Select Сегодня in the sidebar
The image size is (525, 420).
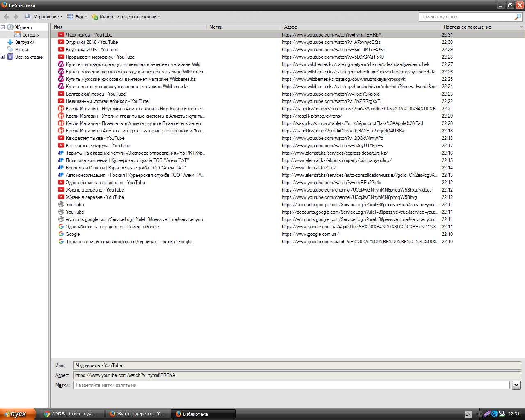tap(31, 35)
